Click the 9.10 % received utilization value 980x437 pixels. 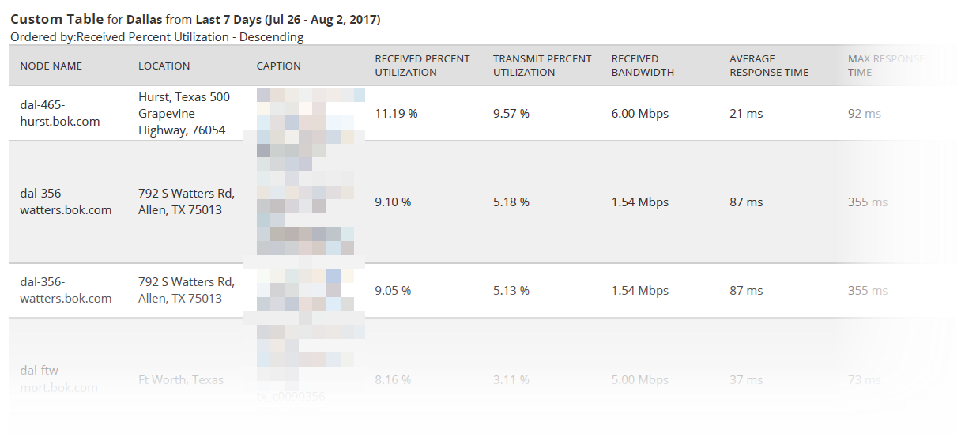click(x=393, y=202)
